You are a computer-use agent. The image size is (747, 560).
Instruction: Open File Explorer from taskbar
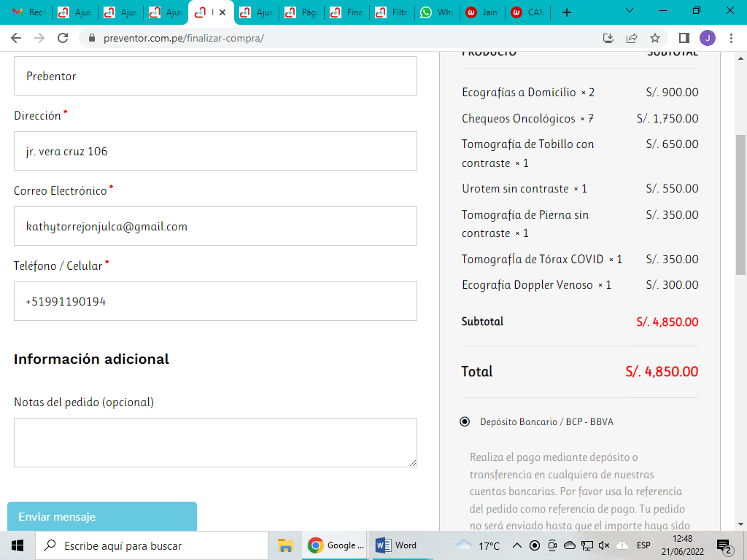[x=285, y=545]
